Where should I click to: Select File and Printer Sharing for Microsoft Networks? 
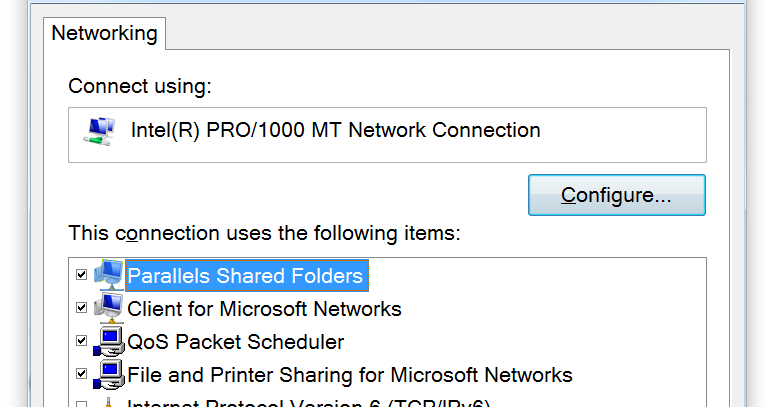coord(349,375)
